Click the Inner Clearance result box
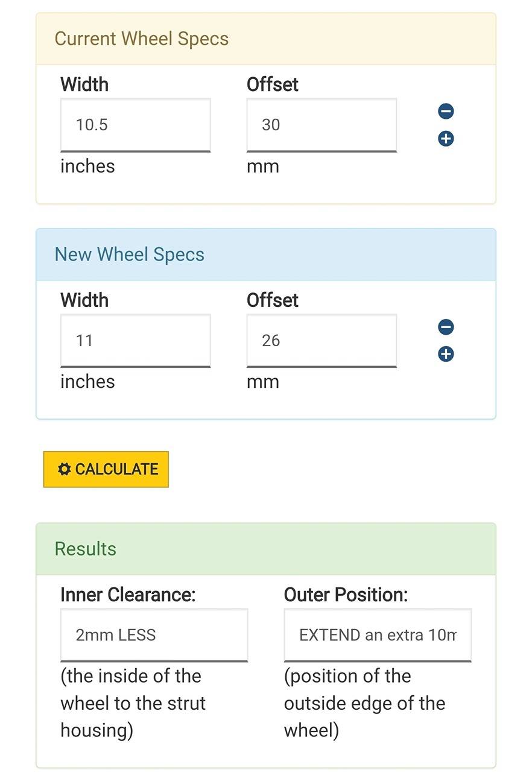 (x=154, y=635)
